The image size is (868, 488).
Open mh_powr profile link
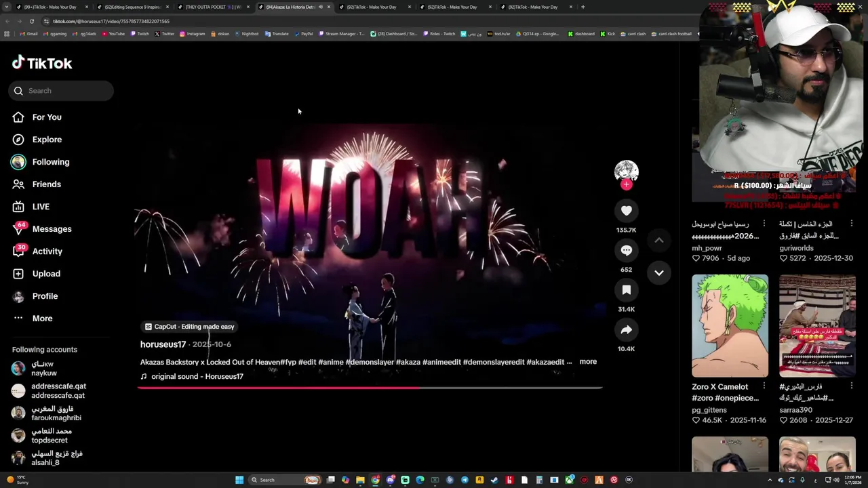coord(707,248)
